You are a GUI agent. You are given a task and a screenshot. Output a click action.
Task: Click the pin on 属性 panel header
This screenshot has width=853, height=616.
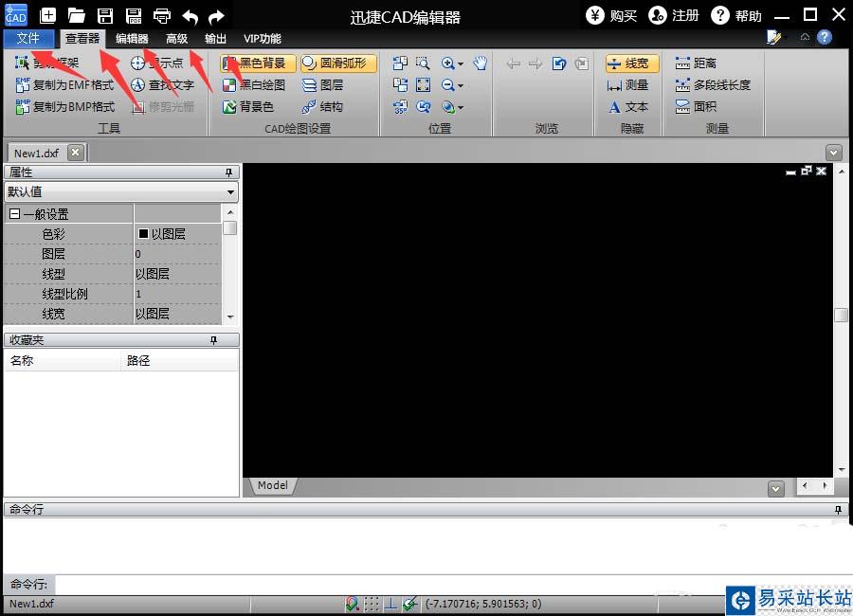point(229,172)
